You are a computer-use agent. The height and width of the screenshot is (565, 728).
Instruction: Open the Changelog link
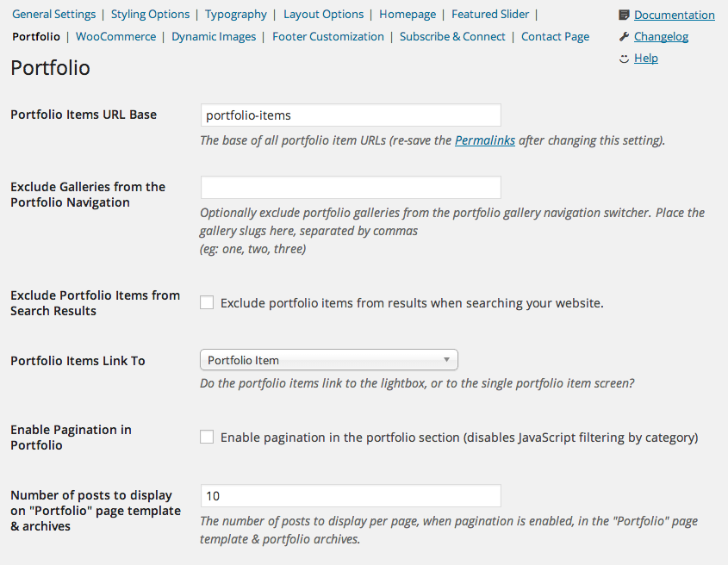pos(661,36)
